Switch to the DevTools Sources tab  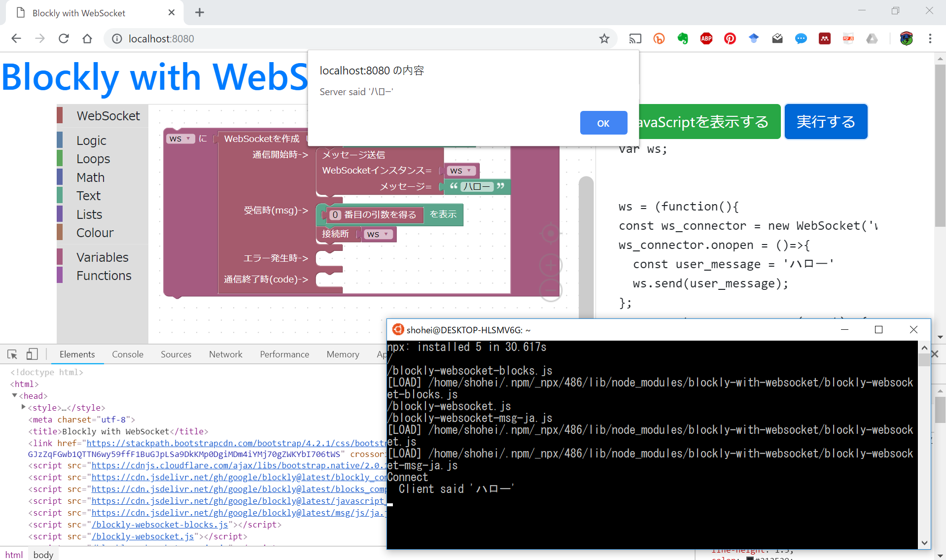click(176, 354)
